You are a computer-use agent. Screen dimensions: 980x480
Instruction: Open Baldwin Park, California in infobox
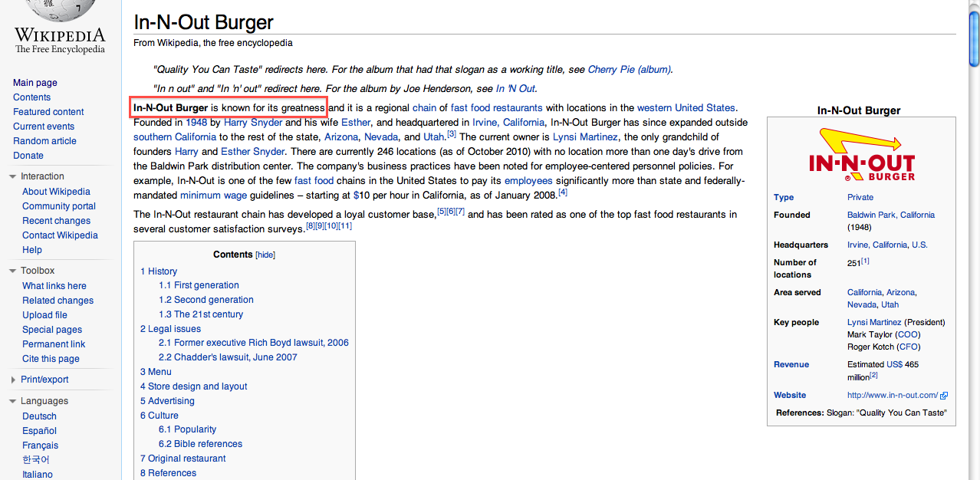pyautogui.click(x=891, y=215)
